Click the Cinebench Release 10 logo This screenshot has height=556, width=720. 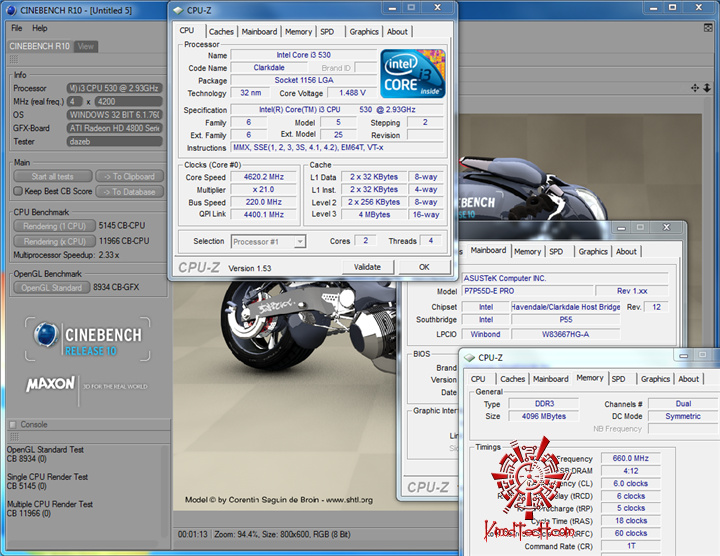coord(88,339)
